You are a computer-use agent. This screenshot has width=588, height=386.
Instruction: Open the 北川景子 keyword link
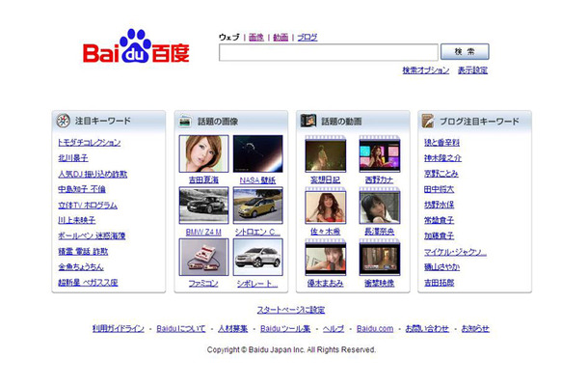tap(73, 158)
